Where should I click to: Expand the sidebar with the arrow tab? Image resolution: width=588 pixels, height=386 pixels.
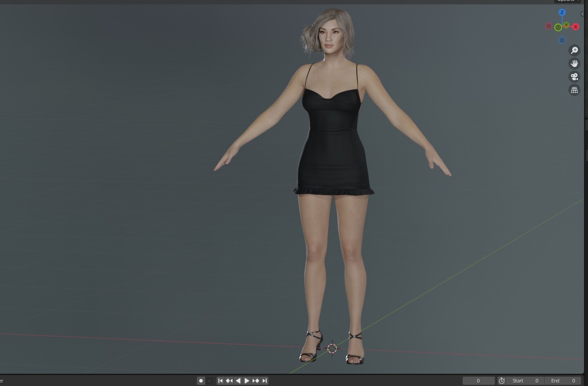(582, 14)
